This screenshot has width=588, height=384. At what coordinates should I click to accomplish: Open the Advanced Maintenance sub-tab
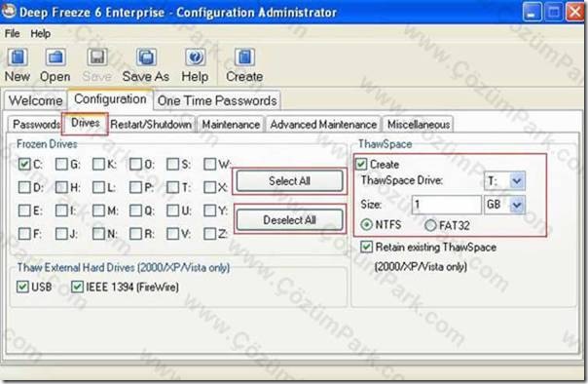[323, 124]
